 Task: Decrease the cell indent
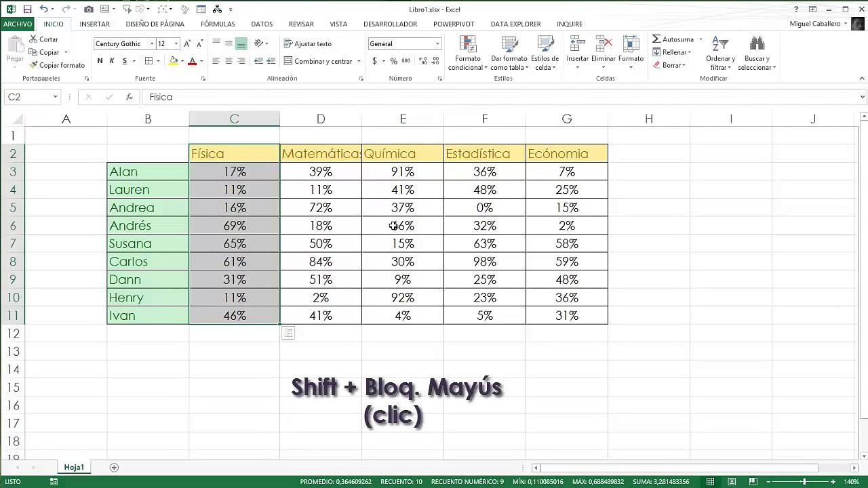tap(258, 61)
